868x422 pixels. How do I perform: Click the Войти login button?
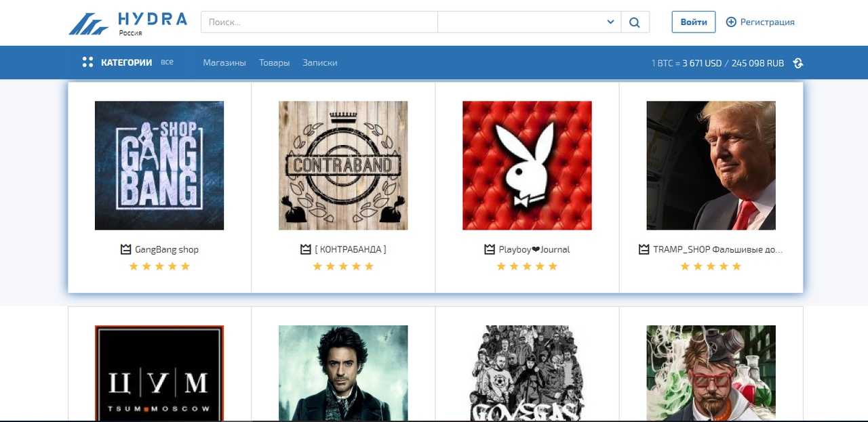pyautogui.click(x=694, y=22)
